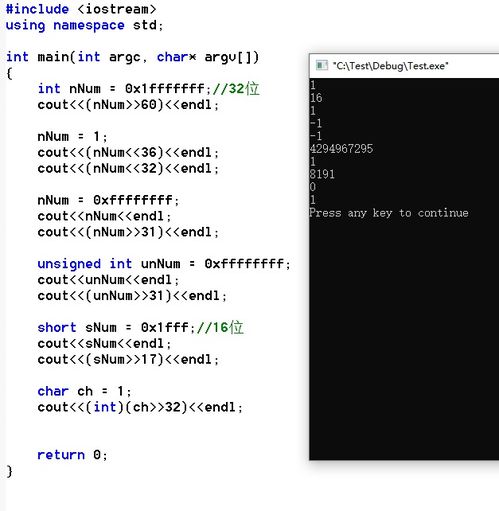Screen dimensions: 499x511
Task: Click the cout<<(nNum<<32) line
Action: (x=128, y=169)
